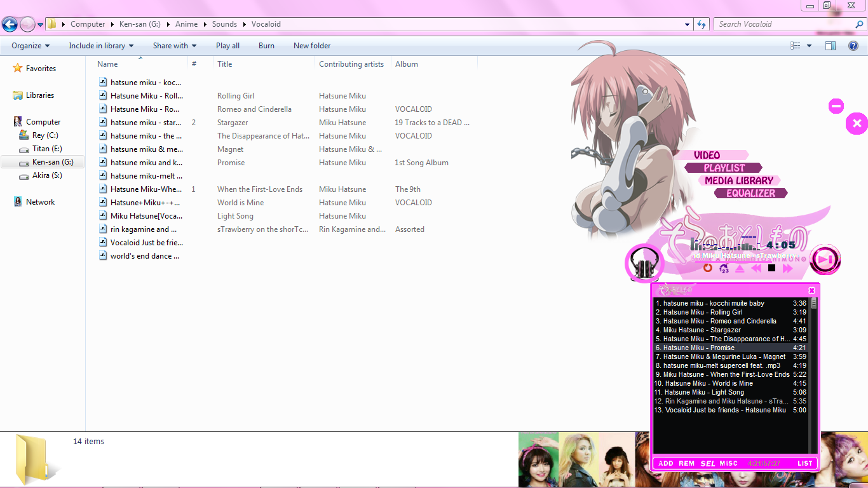868x488 pixels.
Task: Click SEL in the playlist footer
Action: [708, 463]
